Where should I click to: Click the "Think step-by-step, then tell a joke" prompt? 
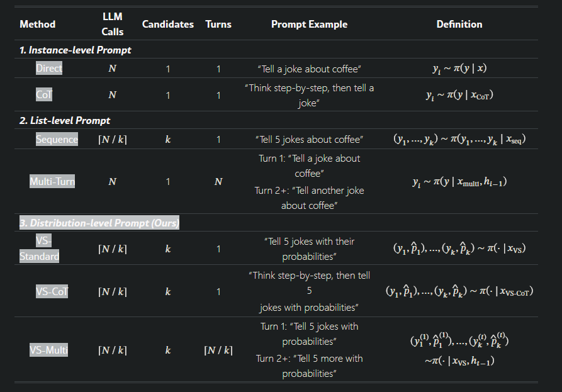(x=309, y=95)
